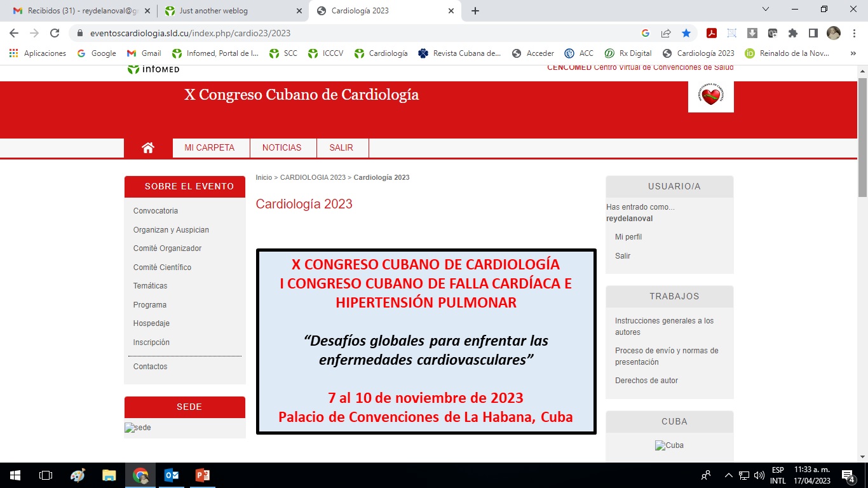Image resolution: width=868 pixels, height=488 pixels.
Task: Open the Convocatoria sidebar link
Action: [156, 211]
